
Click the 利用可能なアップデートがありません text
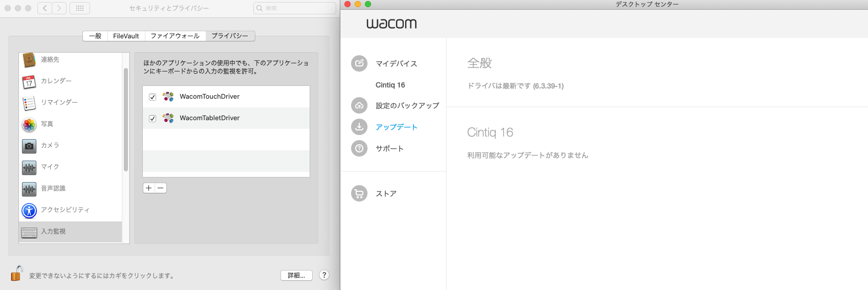[x=528, y=155]
